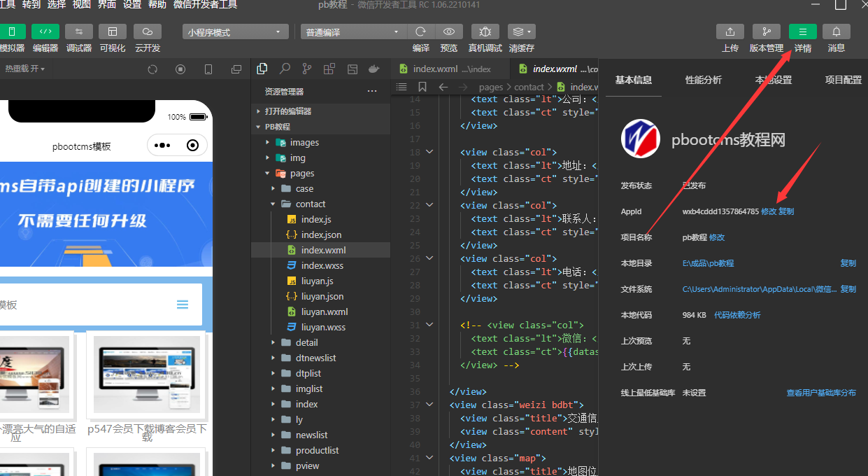Screen dimensions: 868x476
Task: Switch to the 项目配置 tab
Action: 844,80
